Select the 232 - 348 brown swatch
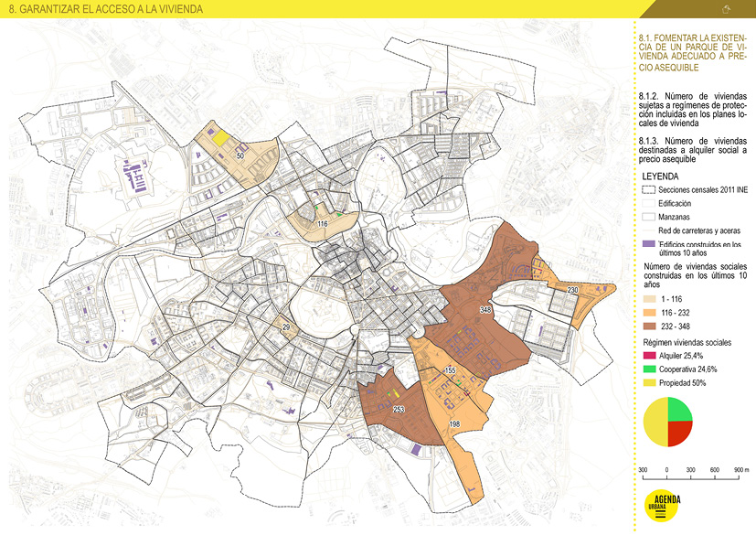 pos(650,326)
